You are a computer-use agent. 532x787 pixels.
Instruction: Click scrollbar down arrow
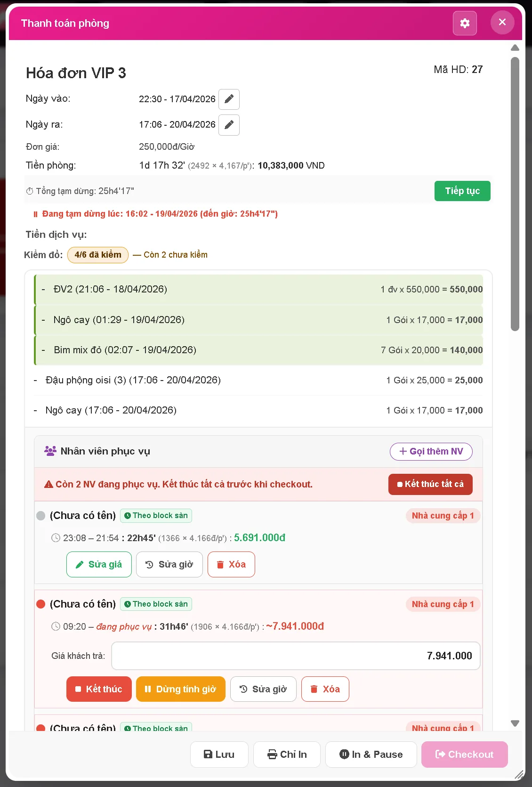[x=515, y=723]
